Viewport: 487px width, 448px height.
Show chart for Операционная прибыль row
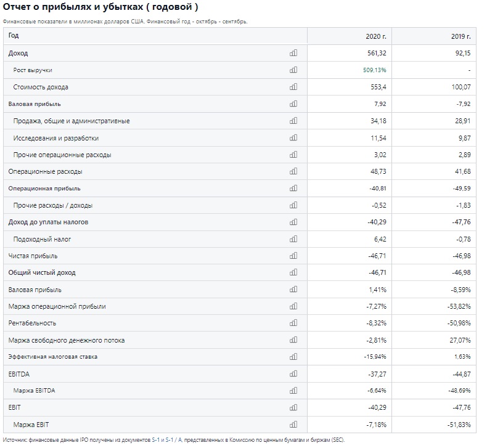[x=293, y=188]
